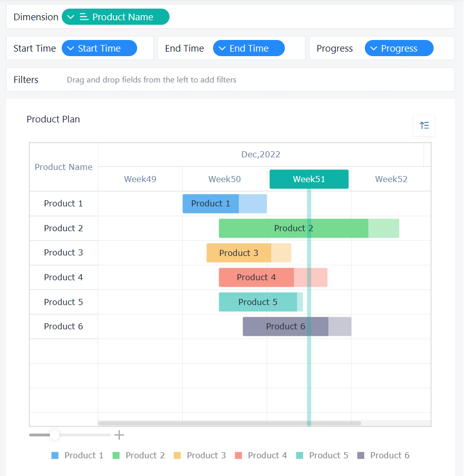Select the Week49 column header
Screen dimensions: 464x476
pos(140,179)
